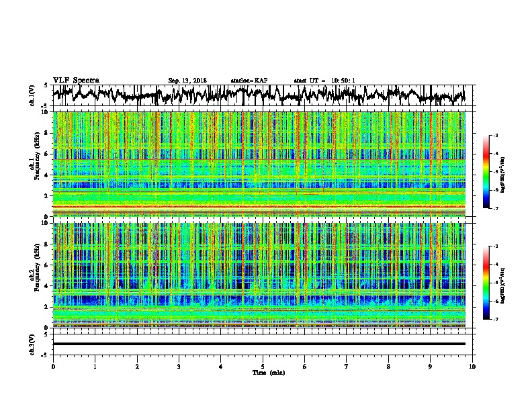Click the ch.1 spectrogram color bar

pyautogui.click(x=486, y=172)
